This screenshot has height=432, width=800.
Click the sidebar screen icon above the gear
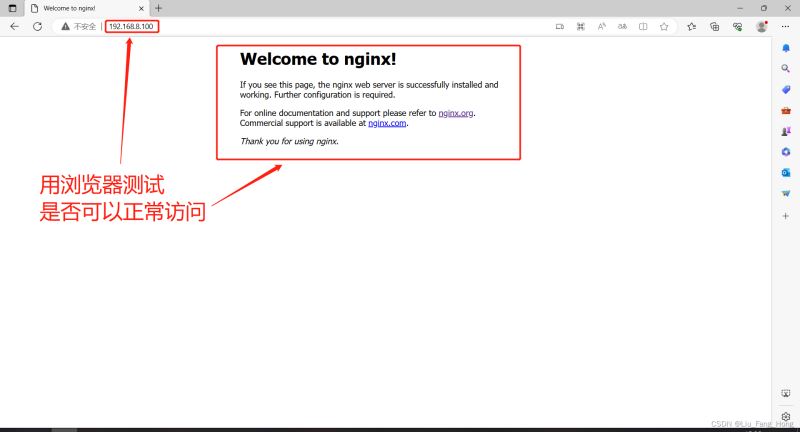click(x=786, y=393)
